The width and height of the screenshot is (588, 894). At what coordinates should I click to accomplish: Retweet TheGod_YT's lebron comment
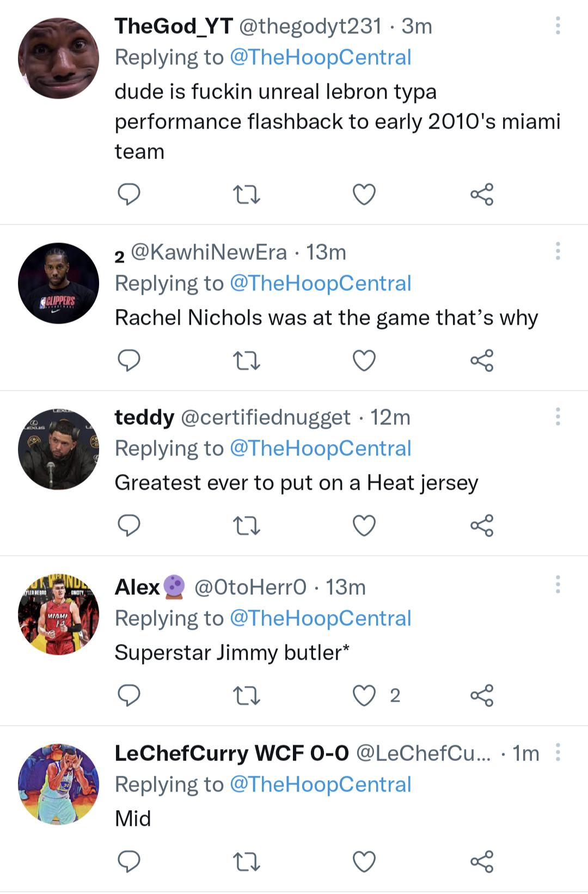(247, 194)
